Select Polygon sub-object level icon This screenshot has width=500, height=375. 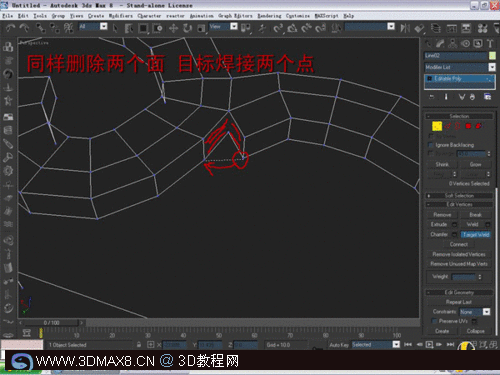[x=468, y=126]
